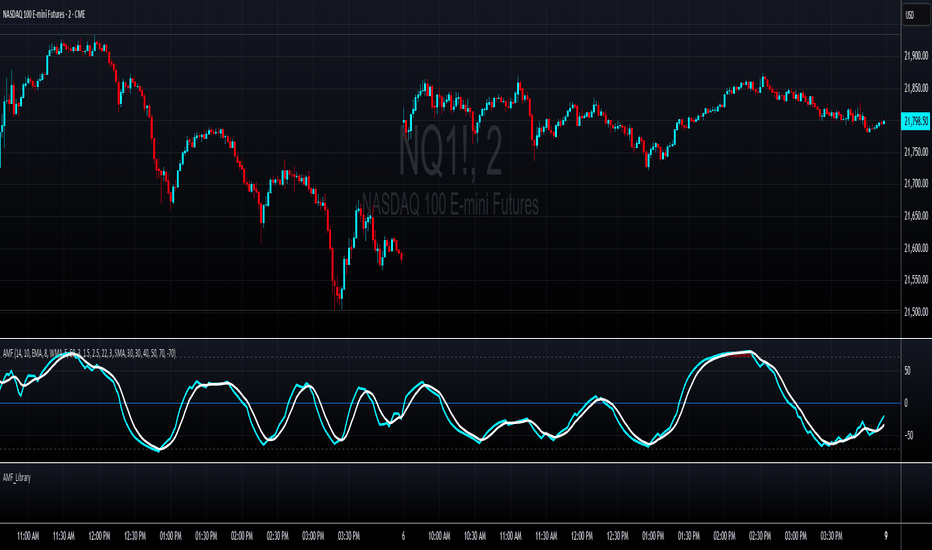
Task: Click the 21,500.00 price scale label
Action: click(x=916, y=312)
